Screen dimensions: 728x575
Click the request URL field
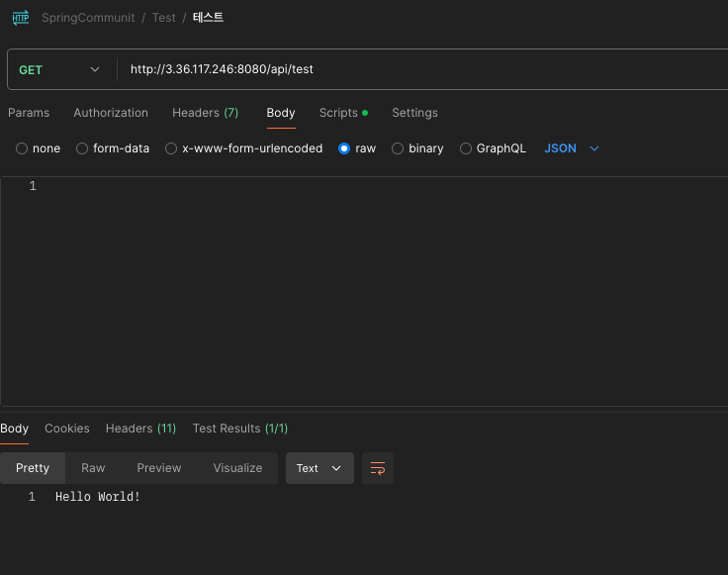(422, 69)
